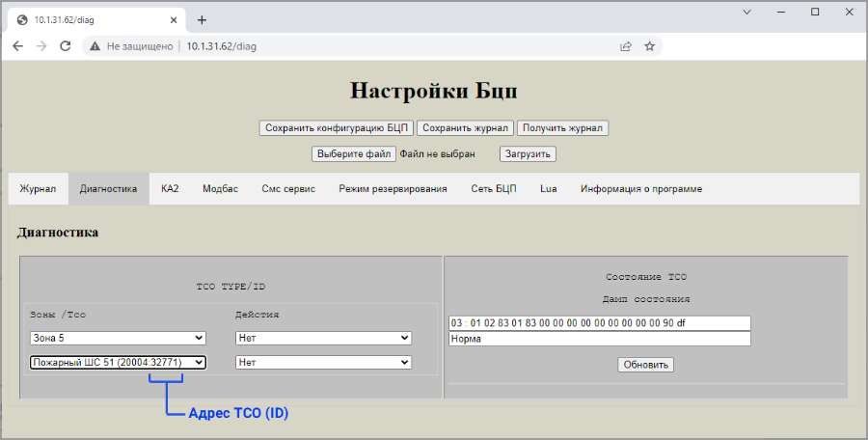Open the Модбас tab

click(220, 189)
